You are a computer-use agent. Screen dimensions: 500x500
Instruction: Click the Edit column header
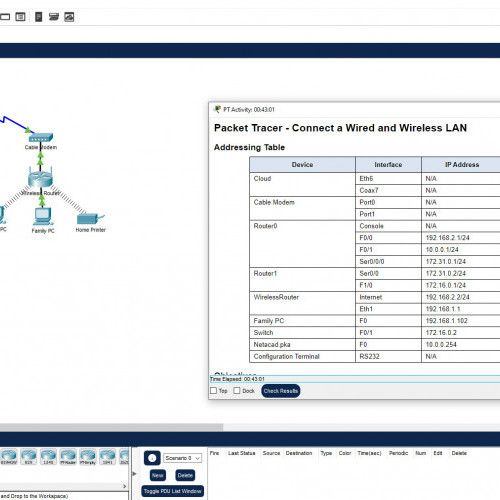point(438,453)
